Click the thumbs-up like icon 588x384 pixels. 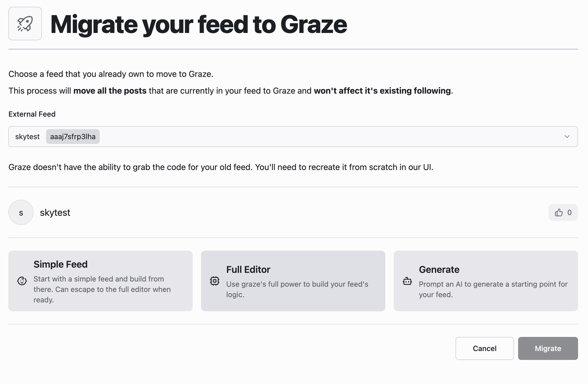[559, 212]
